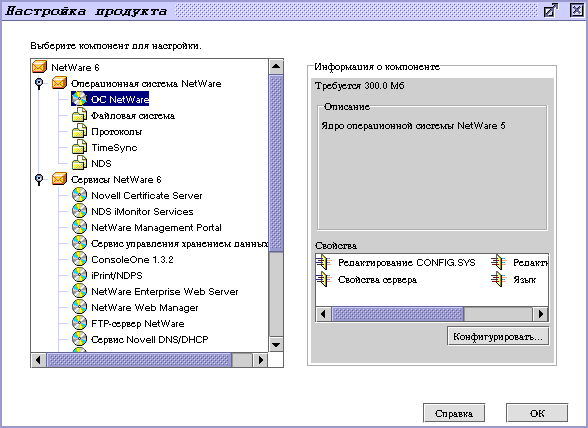Click the tree's scroll right arrow

click(260, 360)
